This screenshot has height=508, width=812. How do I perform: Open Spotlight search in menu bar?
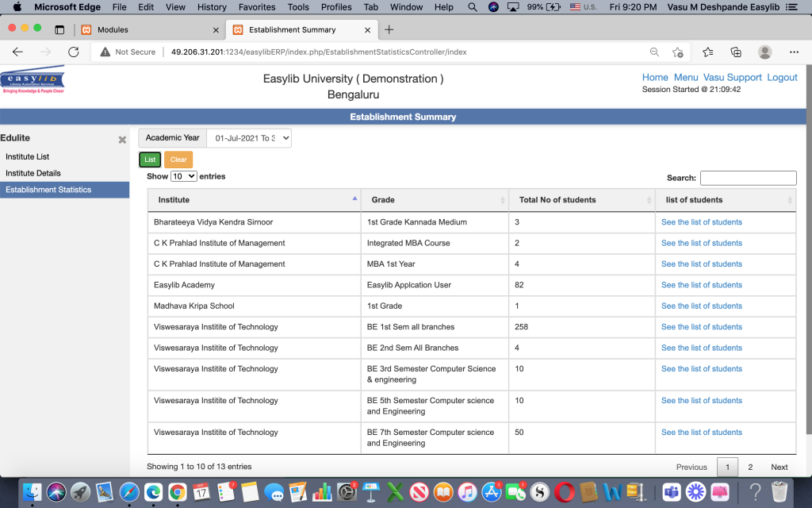click(x=473, y=7)
